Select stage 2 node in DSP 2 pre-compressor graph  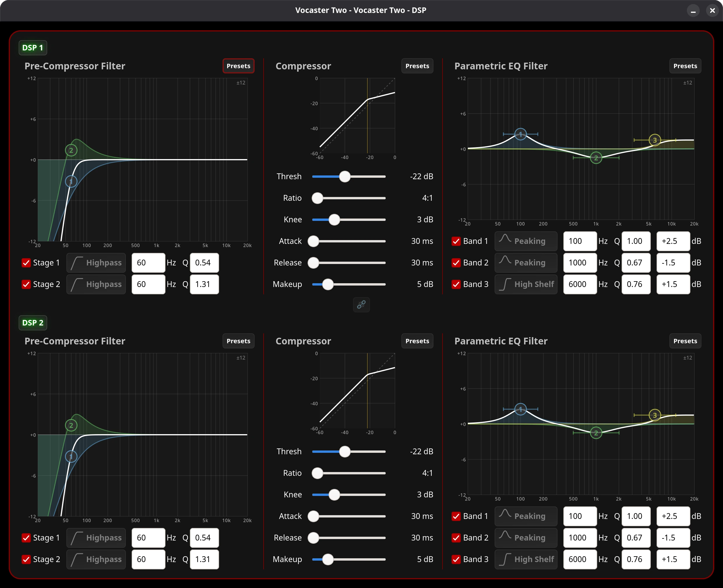(x=71, y=425)
